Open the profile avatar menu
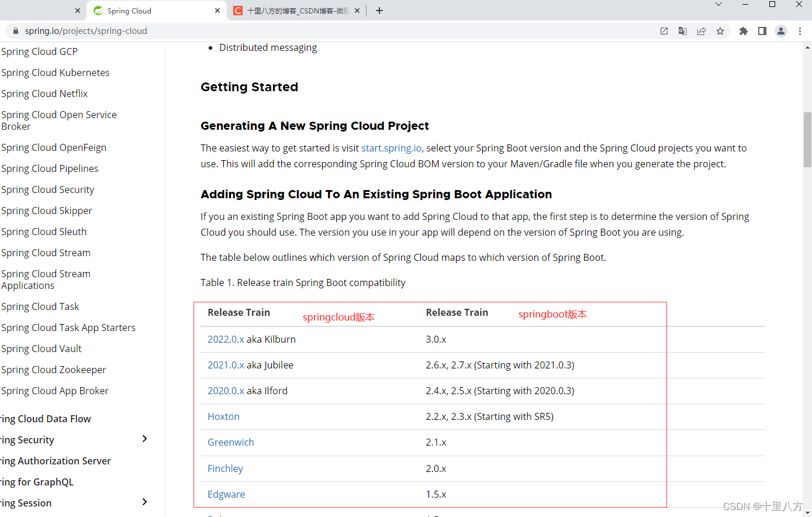The image size is (812, 517). click(x=781, y=31)
